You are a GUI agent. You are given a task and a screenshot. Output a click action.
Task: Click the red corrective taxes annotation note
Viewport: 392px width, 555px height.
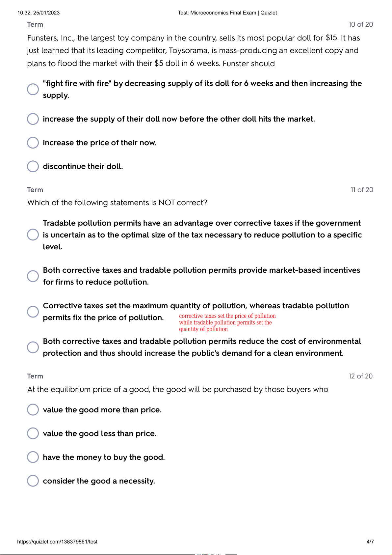point(227,322)
